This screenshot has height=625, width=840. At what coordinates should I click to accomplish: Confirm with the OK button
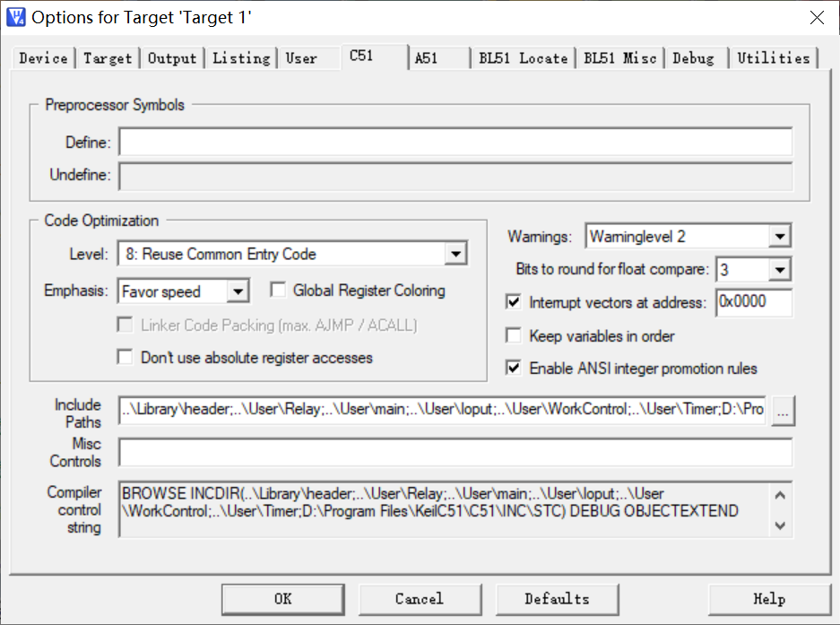tap(283, 599)
